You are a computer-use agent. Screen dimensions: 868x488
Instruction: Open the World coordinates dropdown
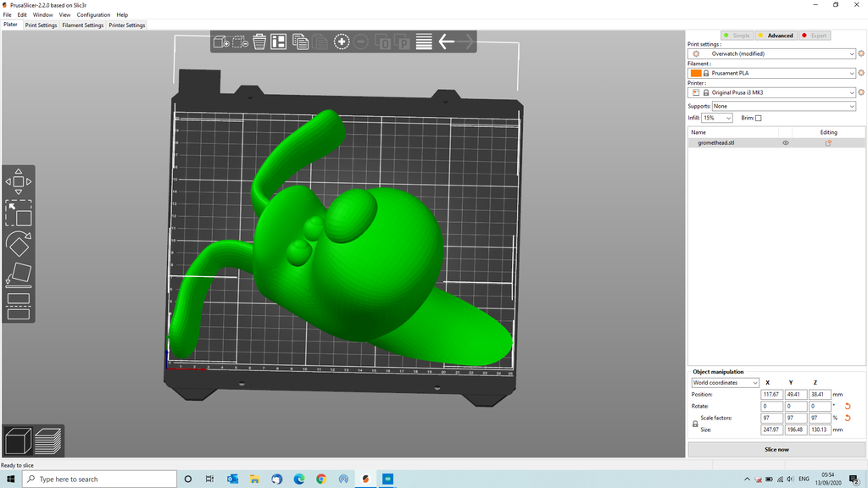pyautogui.click(x=725, y=383)
